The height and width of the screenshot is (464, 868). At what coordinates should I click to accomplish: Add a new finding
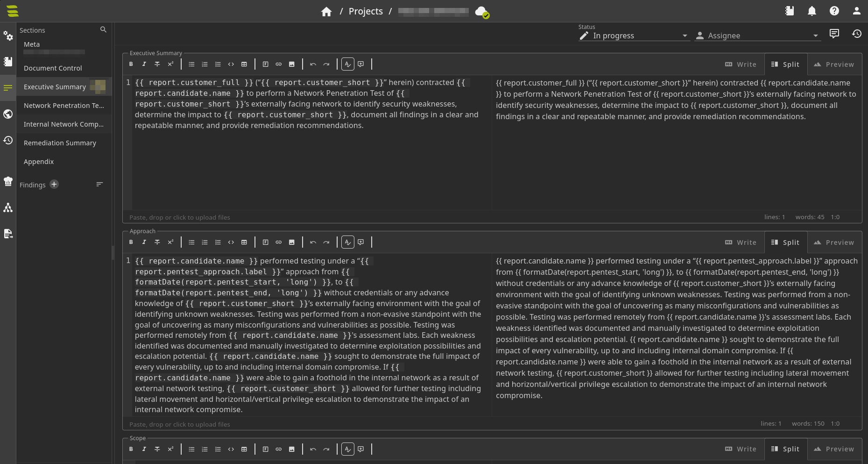tap(54, 184)
